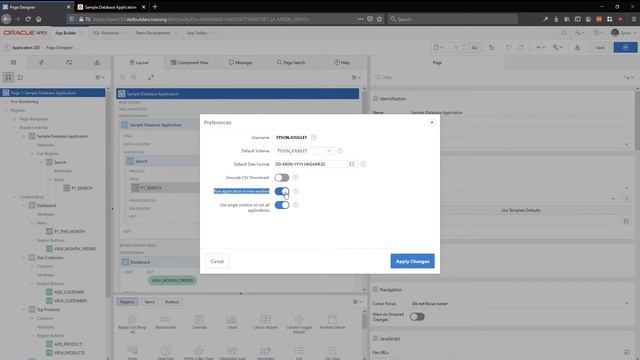
Task: Click the Oracle APEX logo
Action: point(25,33)
